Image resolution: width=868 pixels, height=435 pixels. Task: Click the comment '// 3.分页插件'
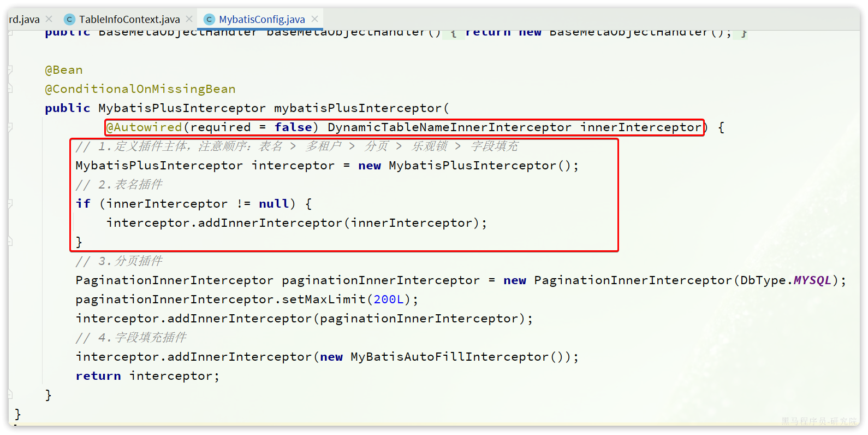point(119,261)
